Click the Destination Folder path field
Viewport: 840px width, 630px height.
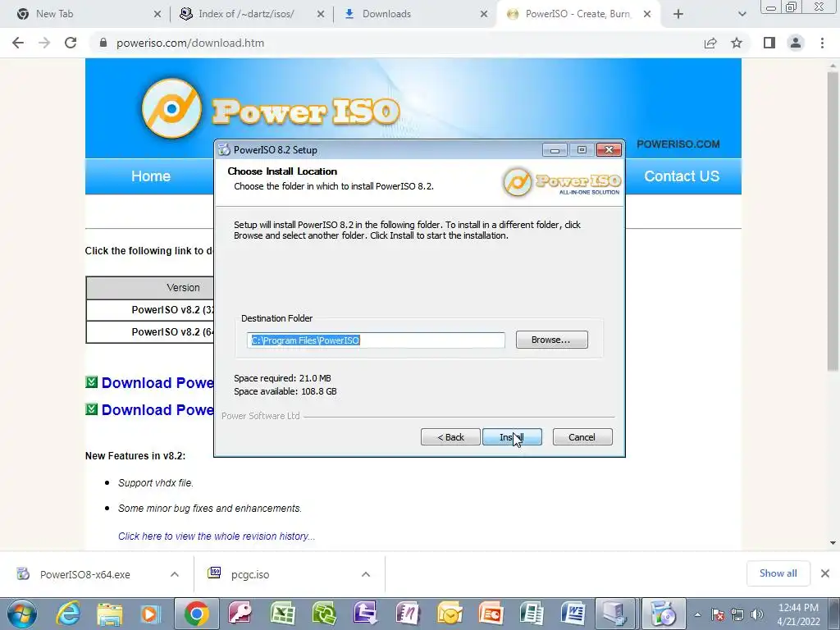[376, 340]
